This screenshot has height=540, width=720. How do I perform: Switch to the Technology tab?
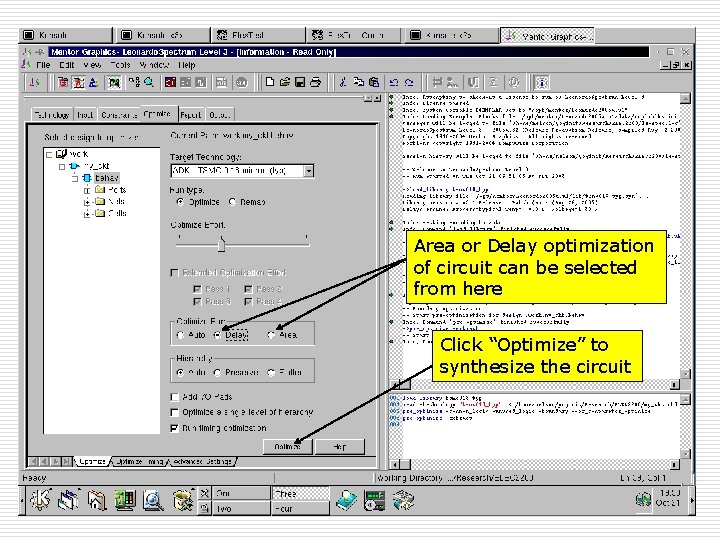click(x=51, y=115)
